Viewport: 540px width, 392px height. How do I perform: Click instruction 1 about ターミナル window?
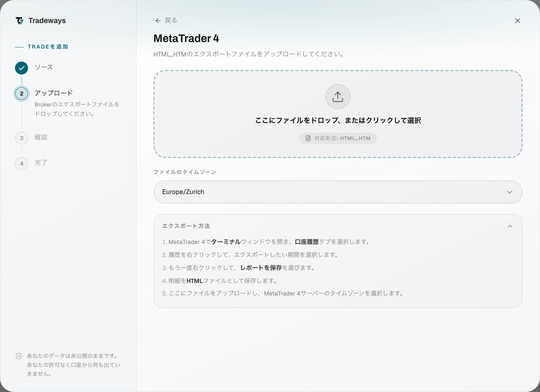point(266,242)
